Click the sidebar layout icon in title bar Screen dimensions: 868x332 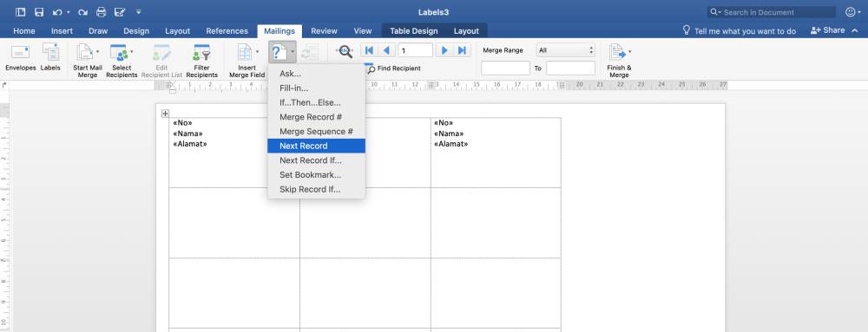point(21,11)
